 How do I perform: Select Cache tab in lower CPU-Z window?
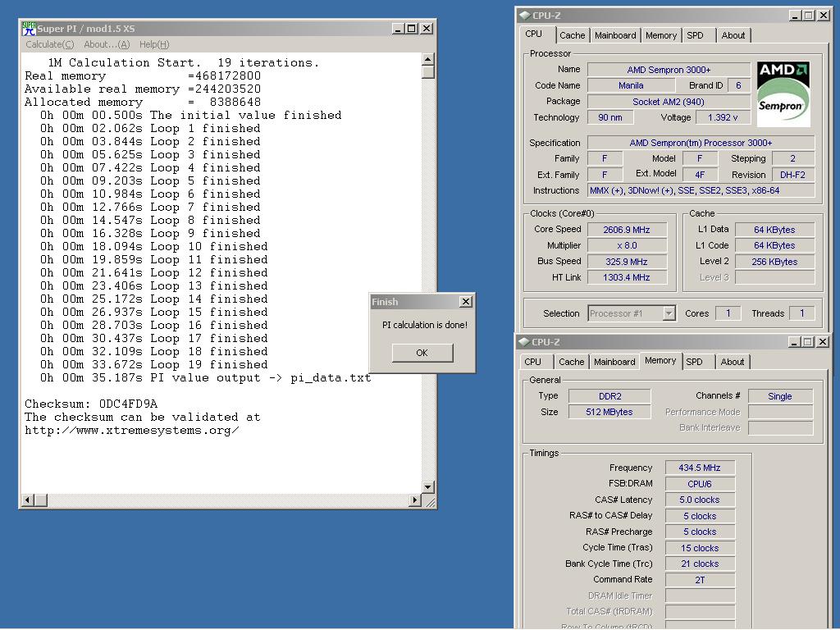[x=572, y=362]
